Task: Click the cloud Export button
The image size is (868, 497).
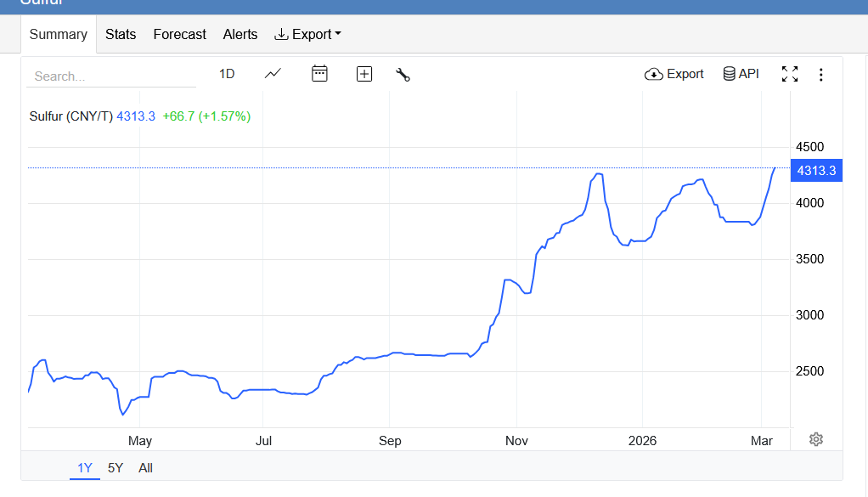Action: (x=674, y=74)
